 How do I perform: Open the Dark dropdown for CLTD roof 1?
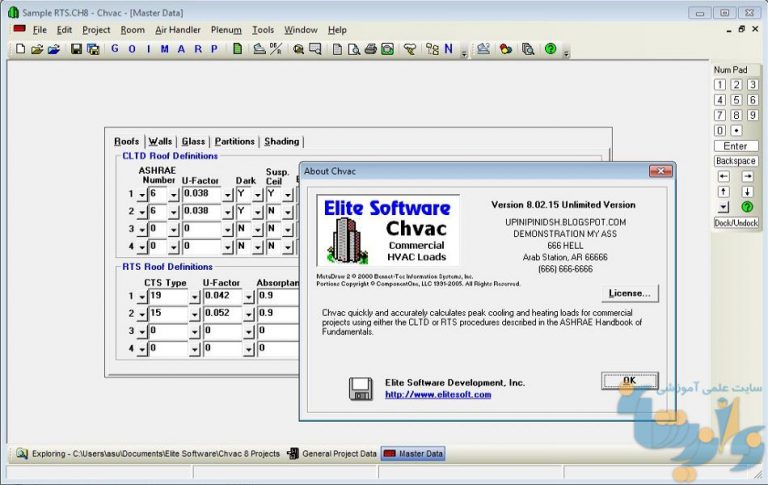(x=257, y=195)
